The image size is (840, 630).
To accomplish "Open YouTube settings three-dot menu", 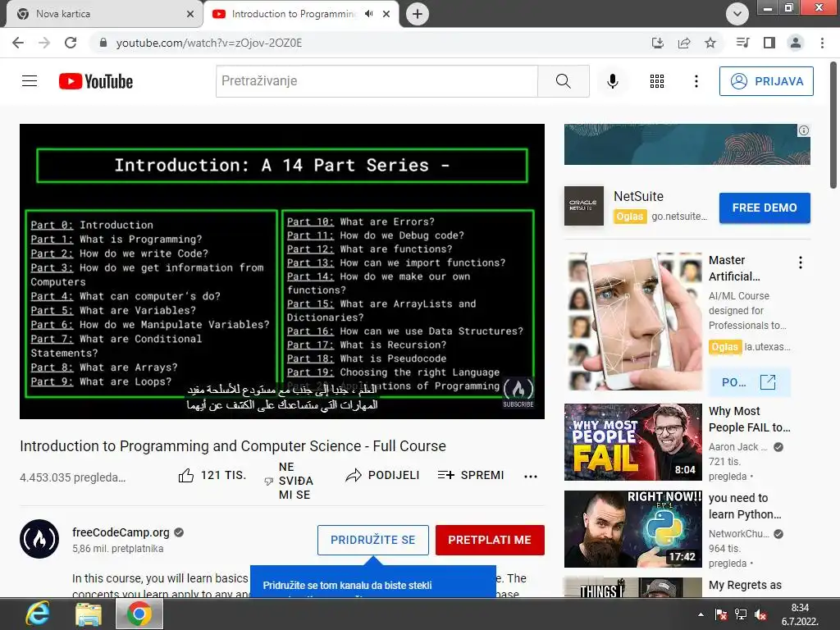I will 696,81.
